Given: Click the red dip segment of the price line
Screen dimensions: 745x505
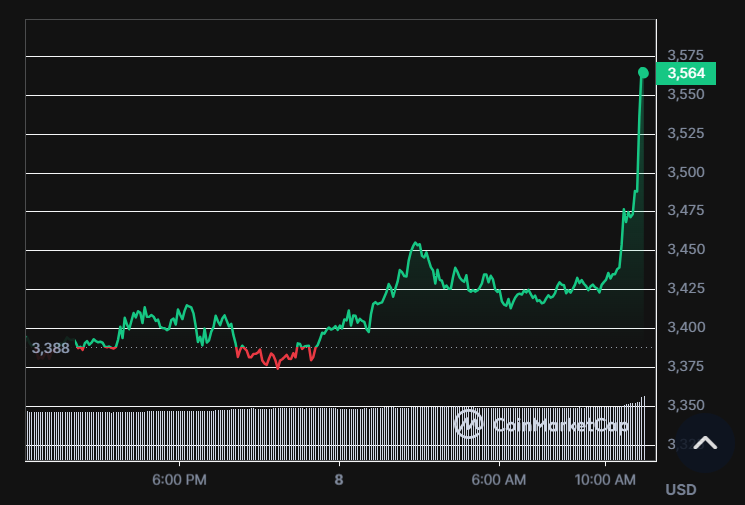Looking at the screenshot, I should (x=275, y=358).
